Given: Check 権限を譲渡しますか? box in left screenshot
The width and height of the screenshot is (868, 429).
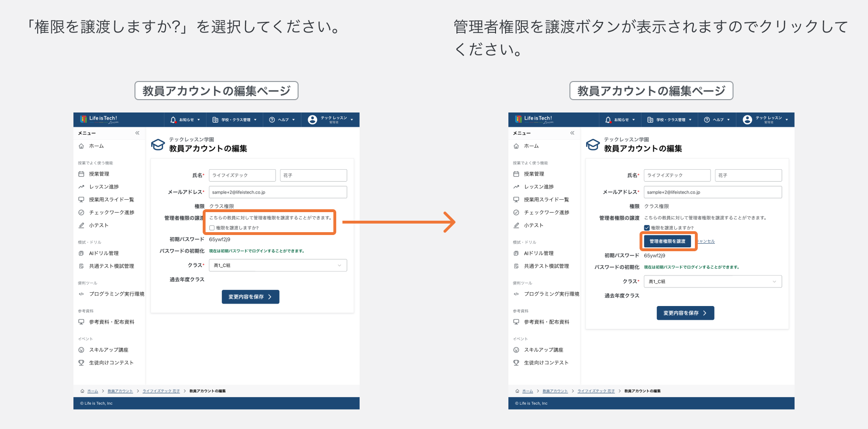Looking at the screenshot, I should pos(212,228).
